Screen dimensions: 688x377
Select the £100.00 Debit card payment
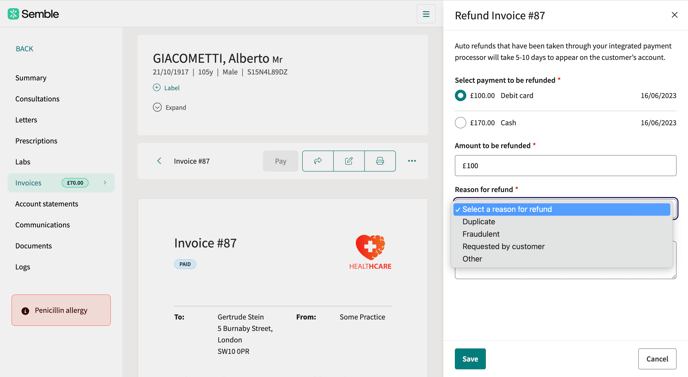(460, 95)
